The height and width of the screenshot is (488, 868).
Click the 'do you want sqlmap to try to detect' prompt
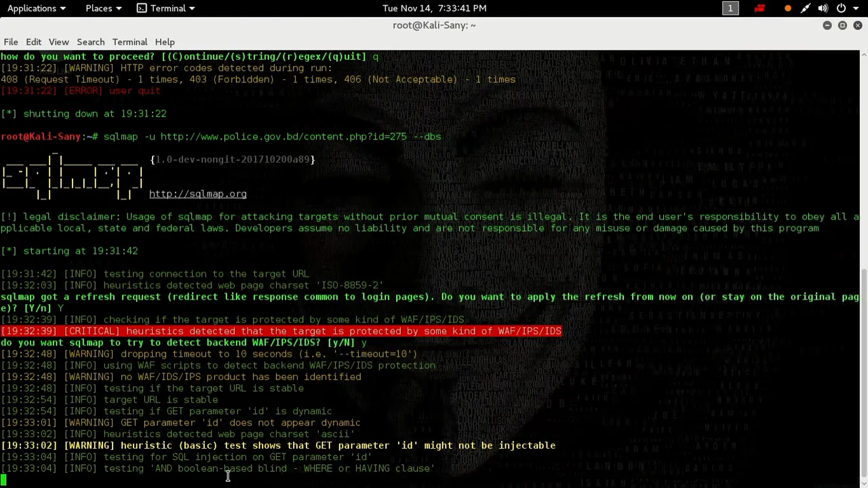[183, 343]
